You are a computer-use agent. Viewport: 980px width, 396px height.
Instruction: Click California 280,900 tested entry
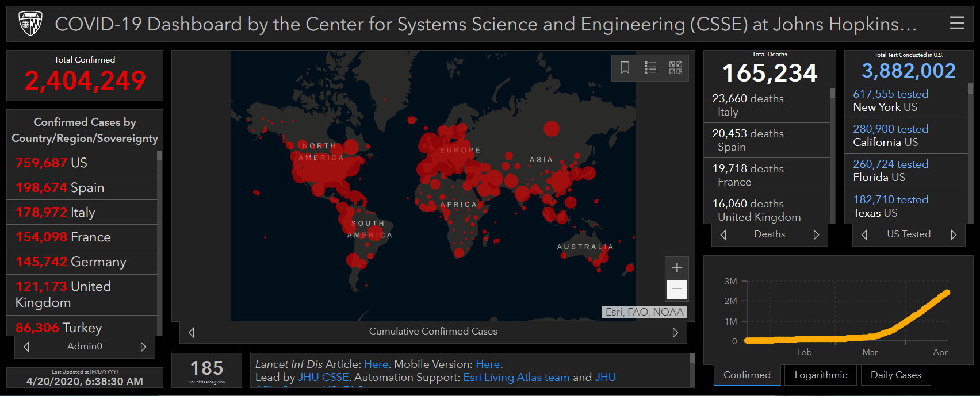click(x=906, y=136)
